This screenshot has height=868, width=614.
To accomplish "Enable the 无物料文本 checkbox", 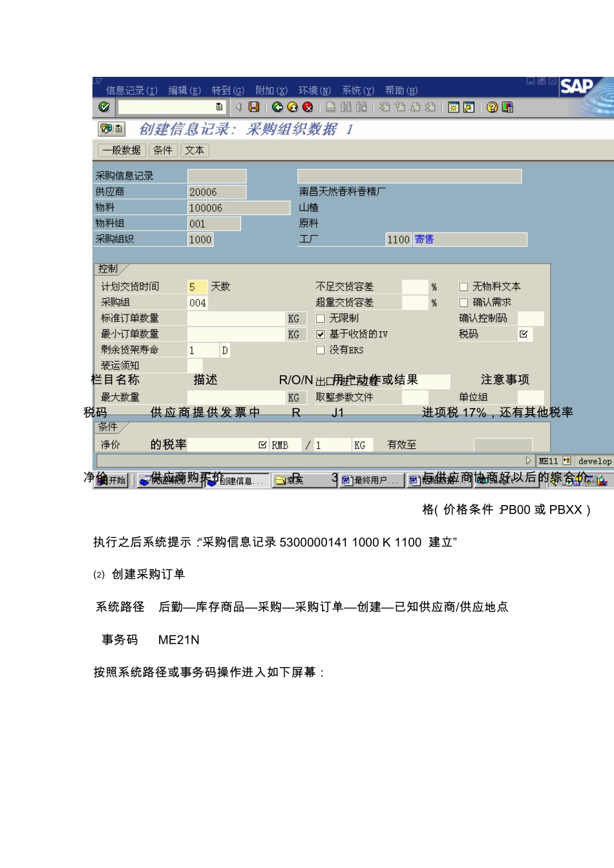I will pyautogui.click(x=463, y=287).
